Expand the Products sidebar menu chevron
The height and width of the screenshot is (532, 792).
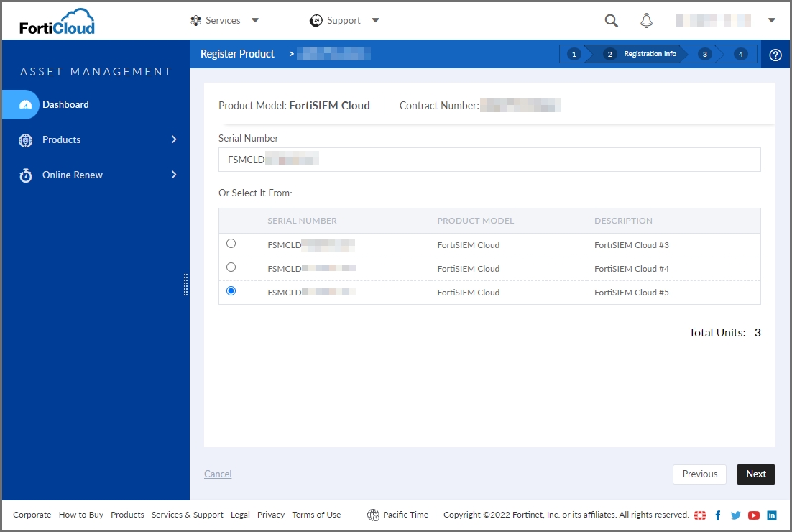pos(172,139)
